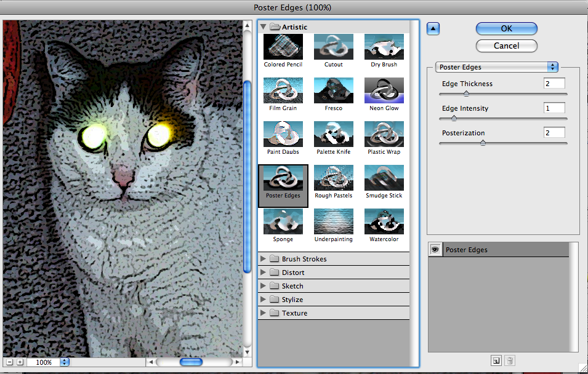Screen dimensions: 588x374
Task: Hide the filter gallery thumbnails panel
Action: [x=433, y=28]
